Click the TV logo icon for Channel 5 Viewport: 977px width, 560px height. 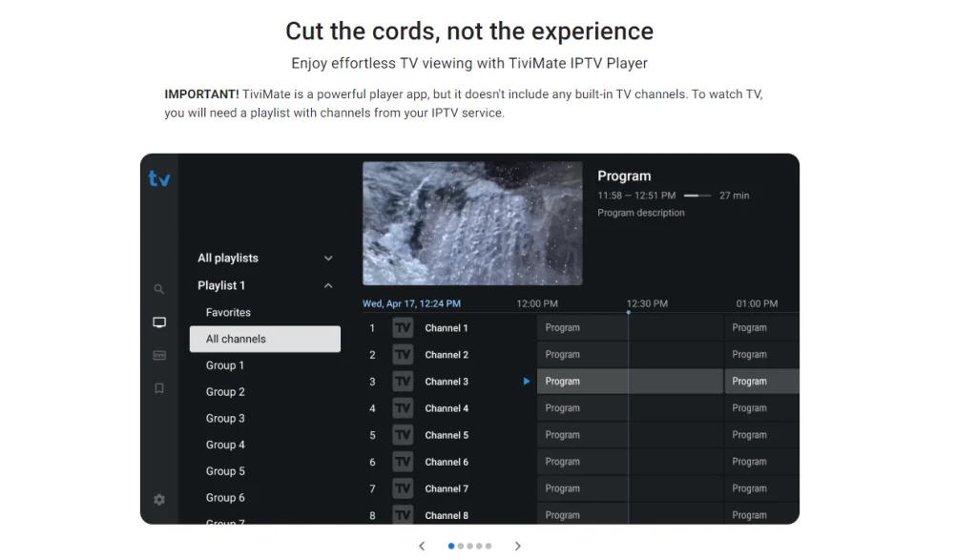pyautogui.click(x=403, y=435)
